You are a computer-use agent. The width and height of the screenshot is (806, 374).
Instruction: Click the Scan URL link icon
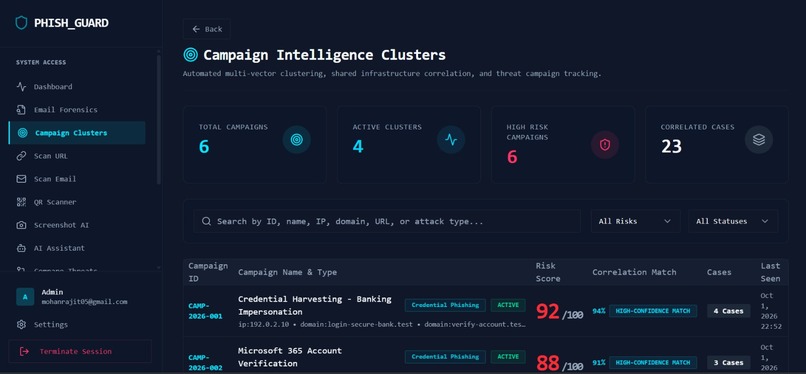pos(21,156)
